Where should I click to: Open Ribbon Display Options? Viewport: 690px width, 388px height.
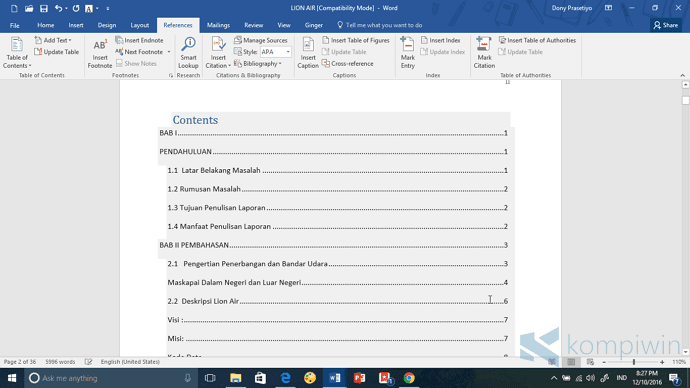(x=609, y=8)
